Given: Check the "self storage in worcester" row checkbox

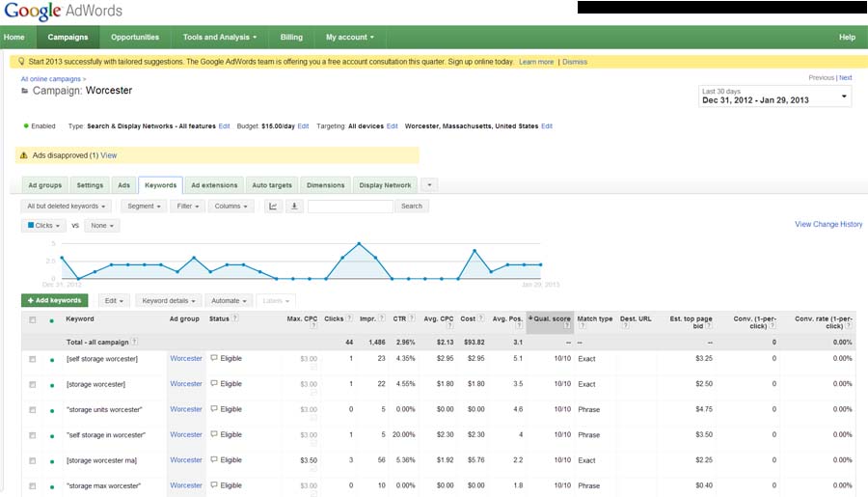Looking at the screenshot, I should (x=33, y=435).
